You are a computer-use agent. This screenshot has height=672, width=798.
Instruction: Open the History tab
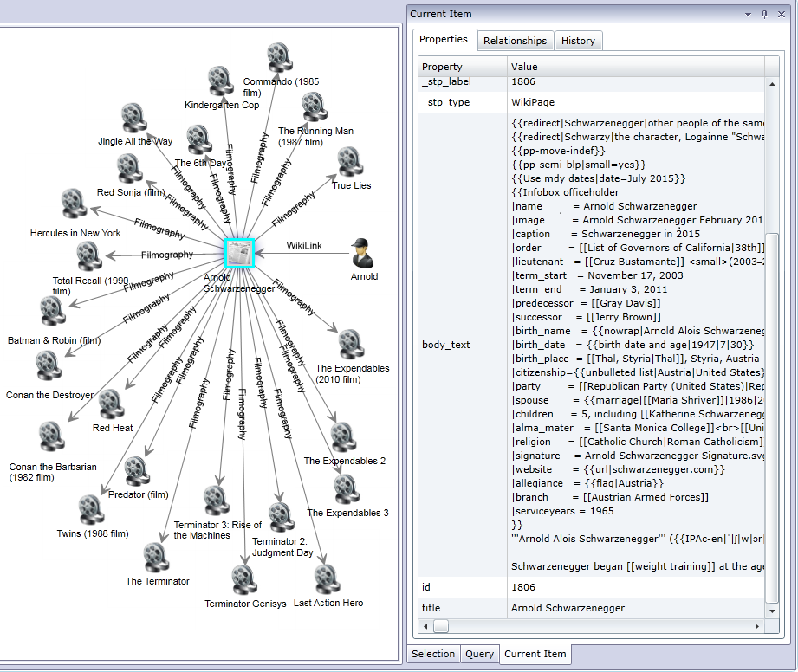[x=578, y=41]
